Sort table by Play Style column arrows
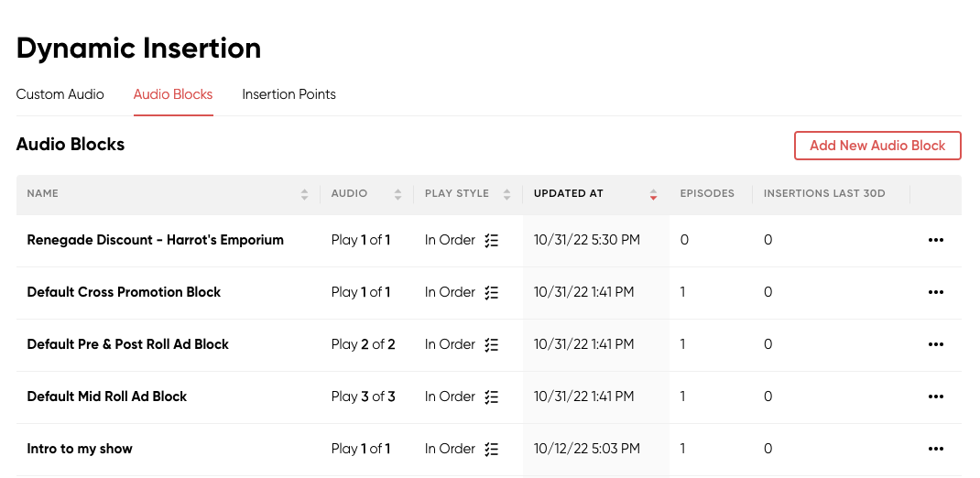This screenshot has width=980, height=478. click(x=506, y=194)
